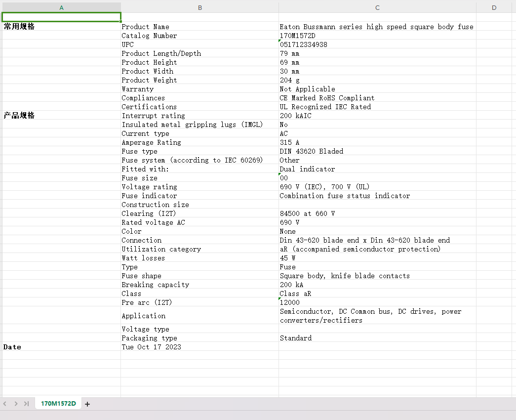
Task: Select UPC value 051712334938
Action: (x=377, y=44)
